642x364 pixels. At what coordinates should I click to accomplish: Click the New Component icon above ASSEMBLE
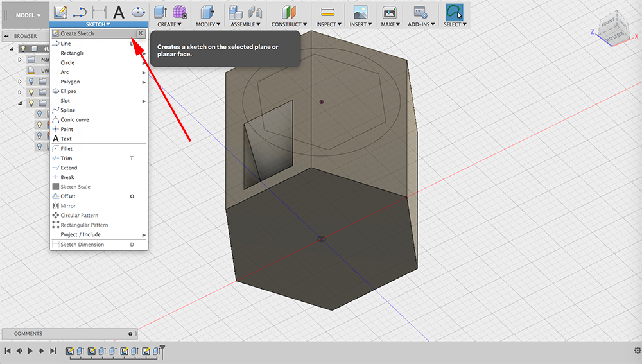(236, 12)
